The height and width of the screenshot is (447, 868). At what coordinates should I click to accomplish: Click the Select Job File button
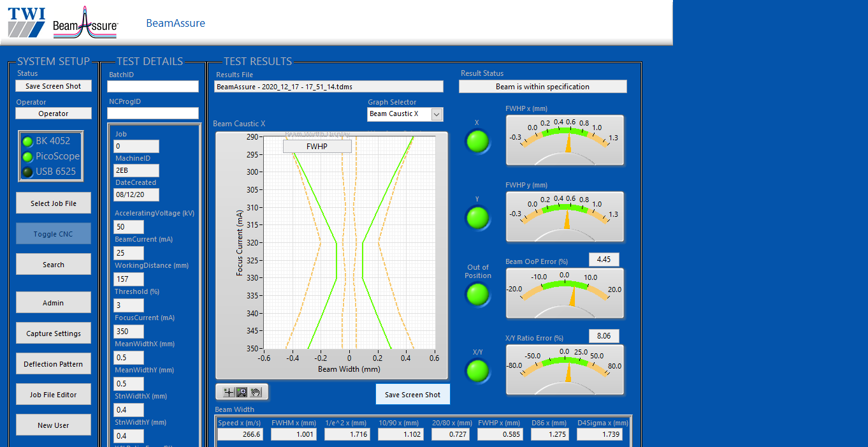click(54, 203)
